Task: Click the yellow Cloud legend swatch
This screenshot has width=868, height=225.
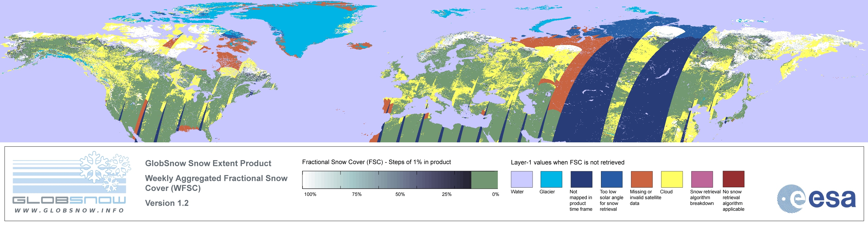Action: coord(671,179)
